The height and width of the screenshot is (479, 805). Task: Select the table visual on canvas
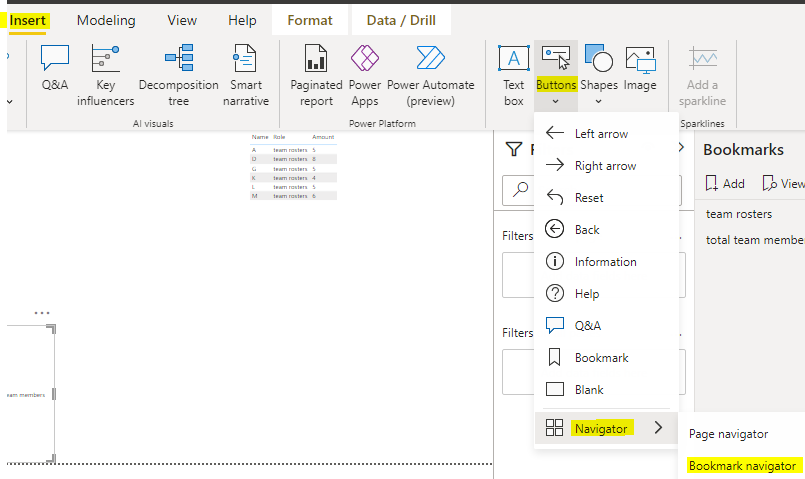pos(293,167)
